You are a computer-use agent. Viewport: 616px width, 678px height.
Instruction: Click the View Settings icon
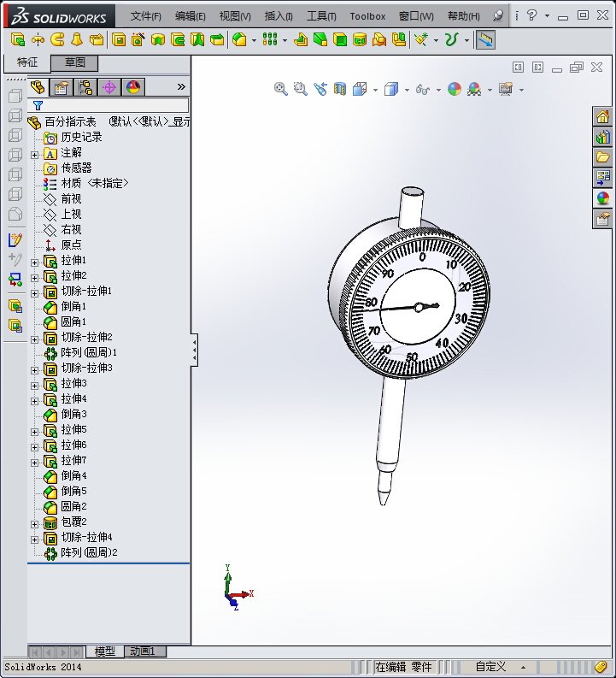506,89
